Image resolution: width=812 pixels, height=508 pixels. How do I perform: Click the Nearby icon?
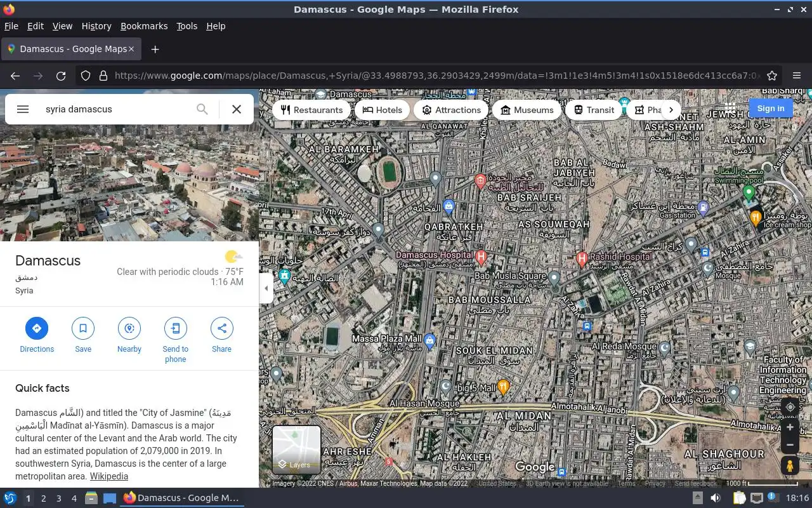[129, 328]
